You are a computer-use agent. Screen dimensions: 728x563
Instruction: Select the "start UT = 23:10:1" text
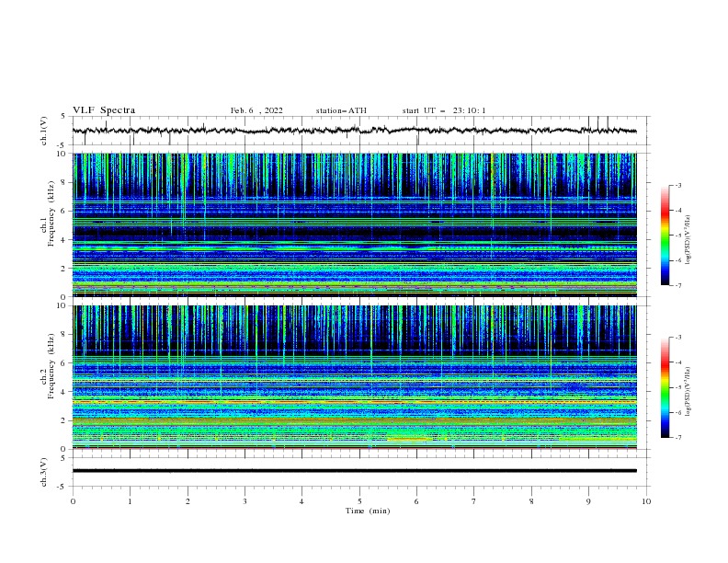[443, 110]
